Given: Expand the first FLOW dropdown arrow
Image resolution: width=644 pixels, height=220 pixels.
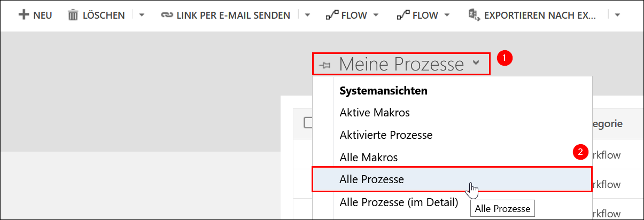Looking at the screenshot, I should 376,15.
